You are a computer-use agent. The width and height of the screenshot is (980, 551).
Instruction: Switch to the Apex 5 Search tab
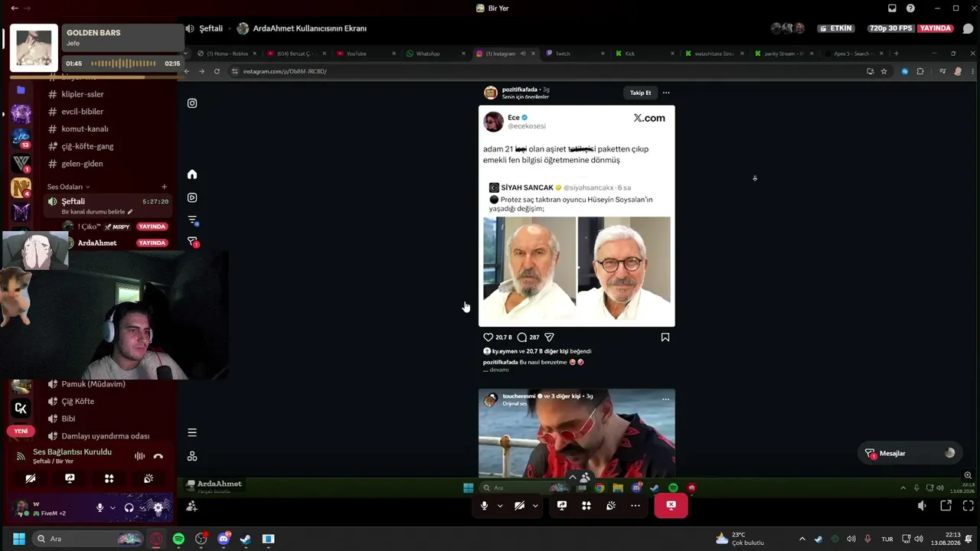tap(854, 54)
